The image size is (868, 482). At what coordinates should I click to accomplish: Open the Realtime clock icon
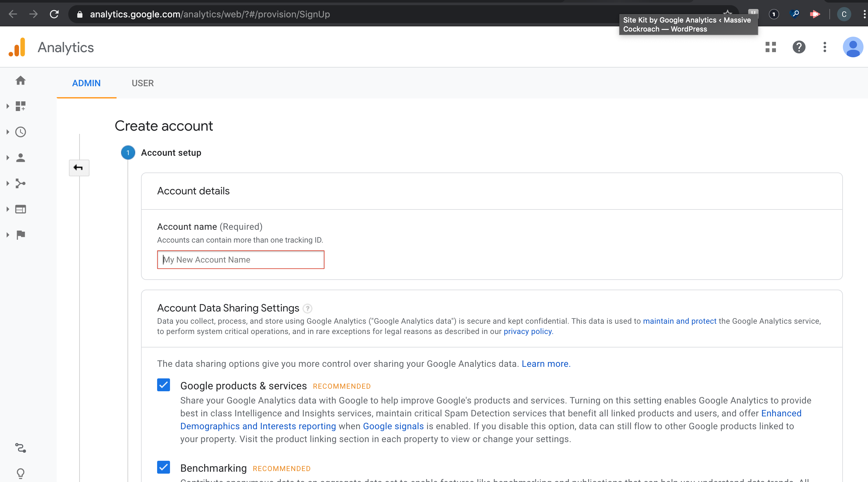pyautogui.click(x=21, y=132)
